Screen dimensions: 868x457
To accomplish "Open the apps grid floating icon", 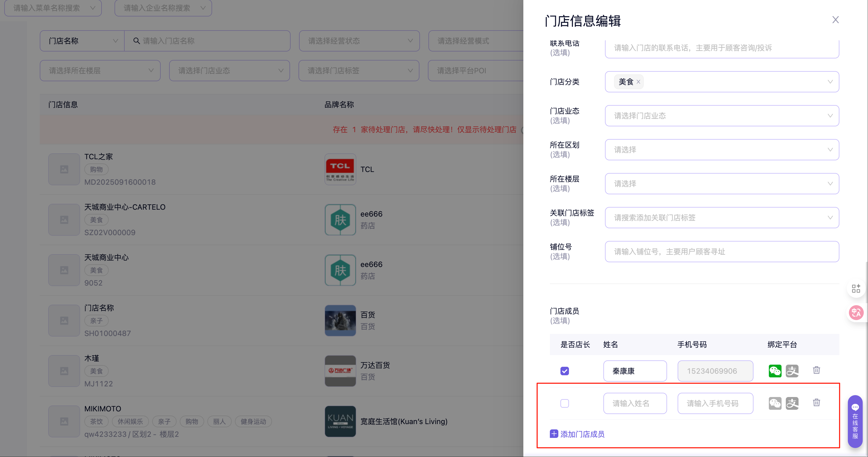I will coord(856,288).
